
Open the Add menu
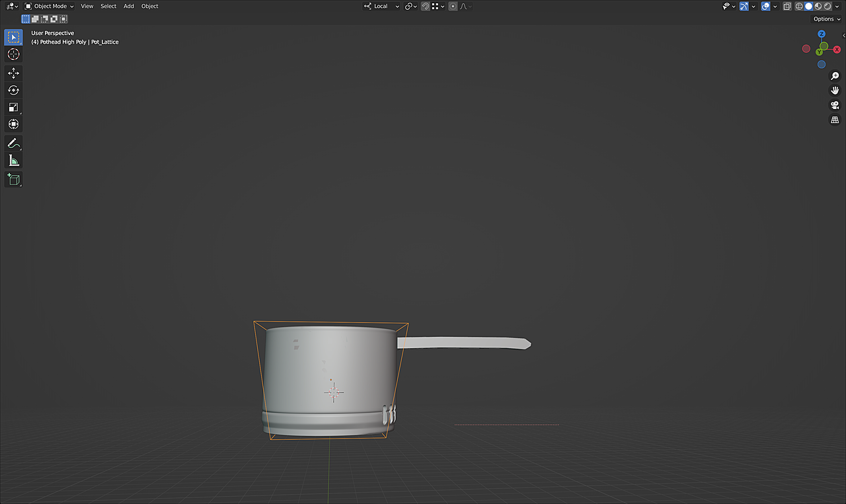(x=129, y=6)
